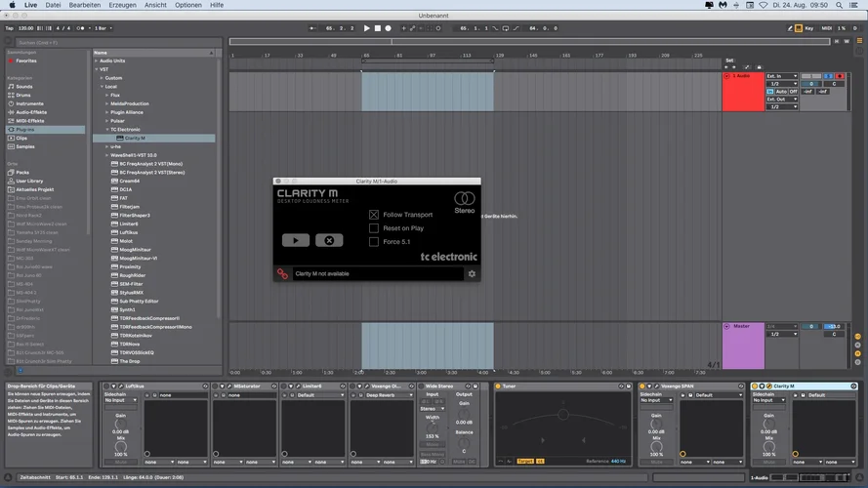Enable Reset on Play checkbox
Screen dimensions: 868x488
click(374, 228)
